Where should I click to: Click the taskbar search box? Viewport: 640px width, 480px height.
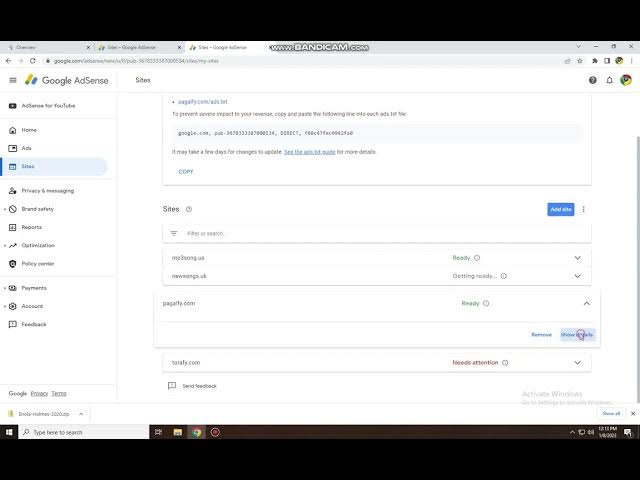click(84, 432)
